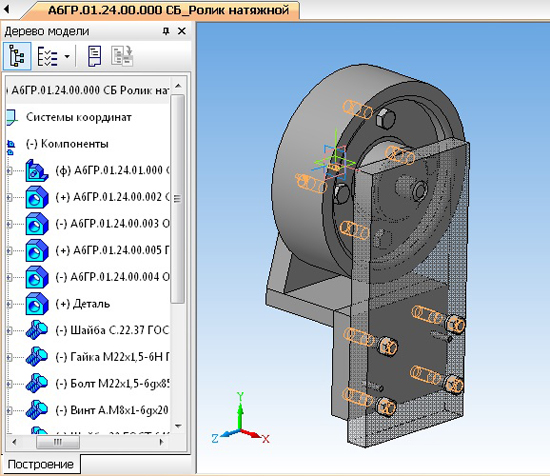
Task: Select the (-) А6ГР.01.24.00.004 row
Action: pyautogui.click(x=112, y=277)
